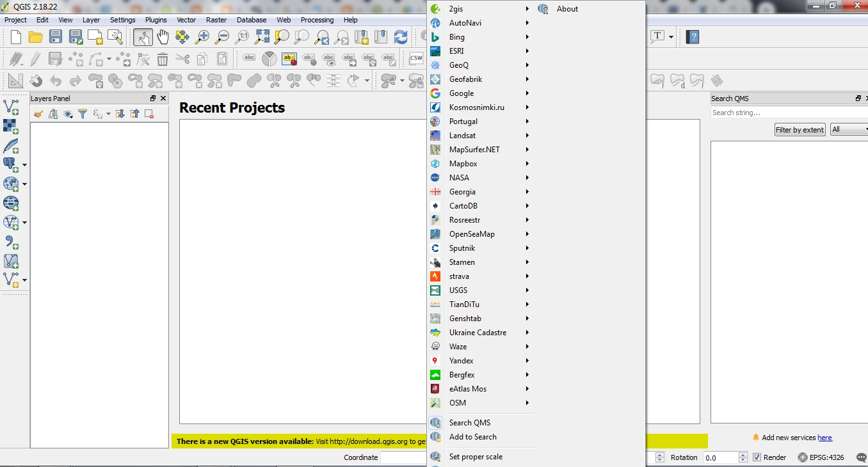Refresh the map canvas
Image resolution: width=868 pixels, height=467 pixels.
402,37
